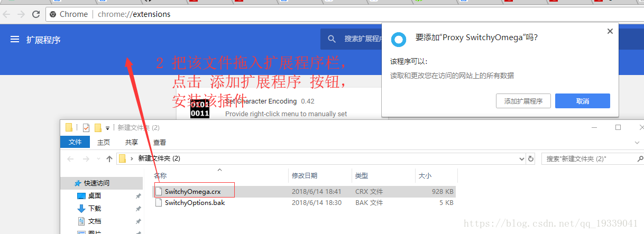Open the Explorer quick access toolbar dropdown
This screenshot has height=234, width=644.
point(107,128)
